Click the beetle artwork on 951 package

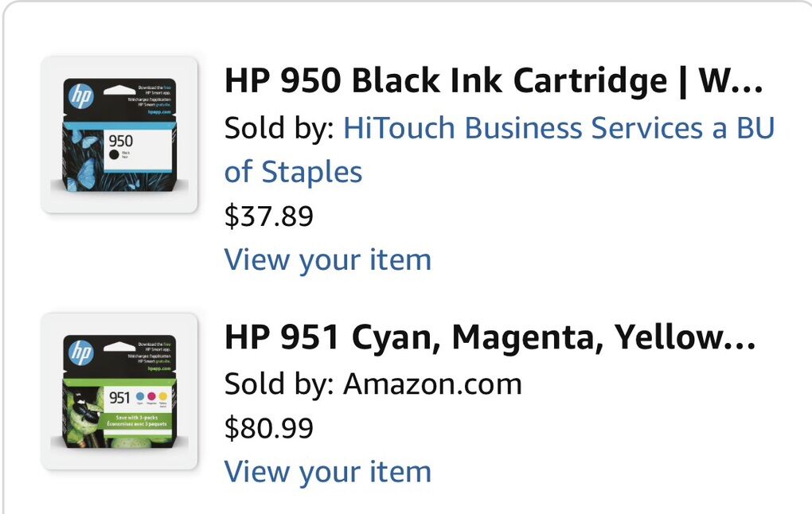(88, 406)
